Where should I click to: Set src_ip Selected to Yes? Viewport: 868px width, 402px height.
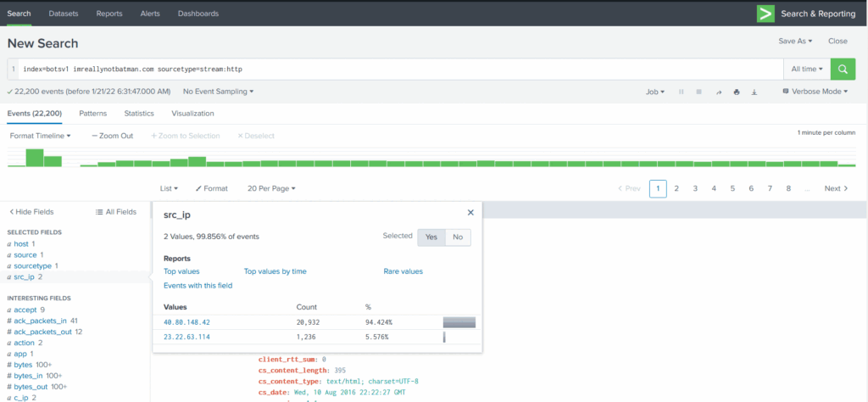tap(431, 237)
